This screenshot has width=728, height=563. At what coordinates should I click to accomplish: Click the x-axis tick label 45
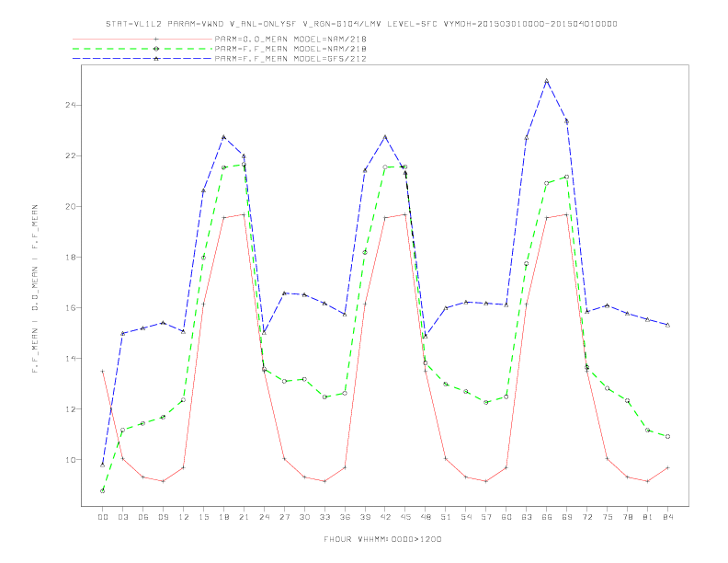[405, 517]
